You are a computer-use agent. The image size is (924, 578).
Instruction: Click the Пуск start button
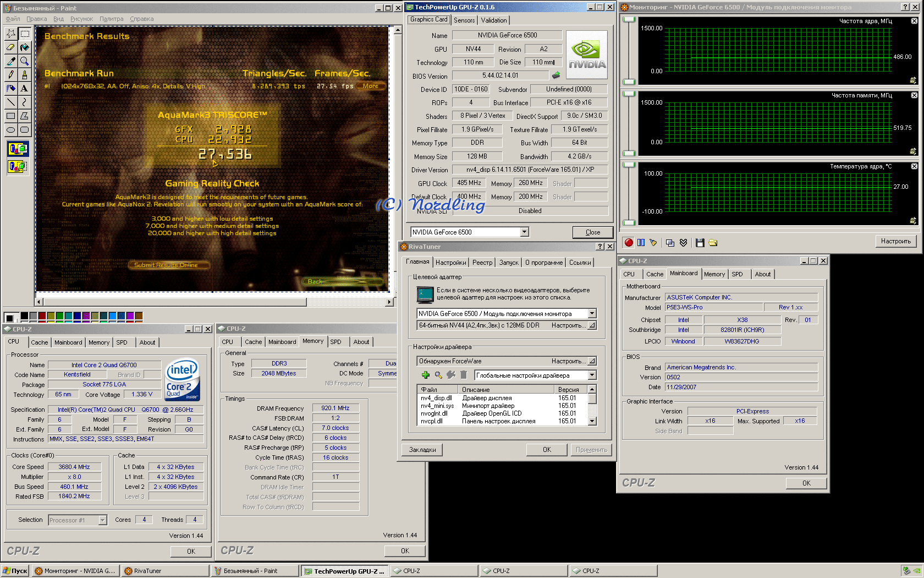(x=15, y=571)
